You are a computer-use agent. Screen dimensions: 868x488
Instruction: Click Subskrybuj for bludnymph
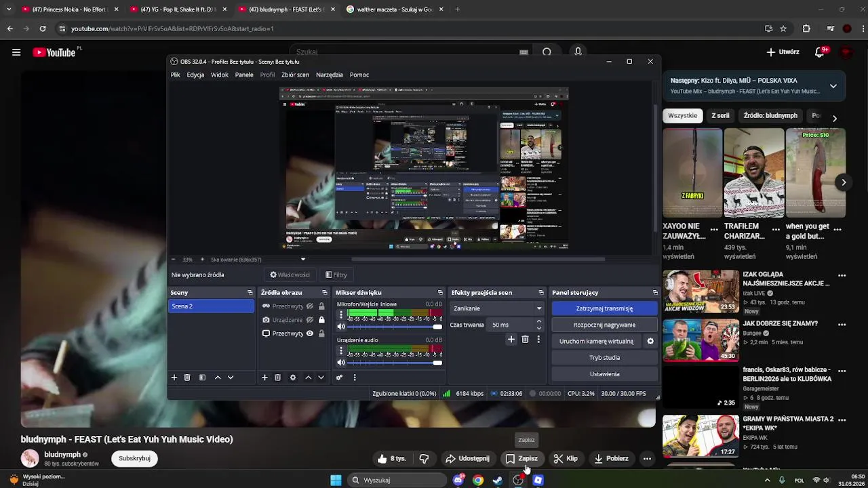click(x=134, y=458)
